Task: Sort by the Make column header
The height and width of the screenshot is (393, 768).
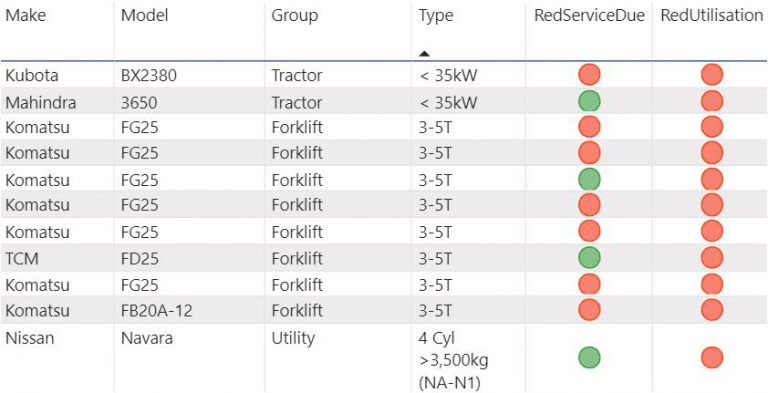Action: pyautogui.click(x=25, y=16)
